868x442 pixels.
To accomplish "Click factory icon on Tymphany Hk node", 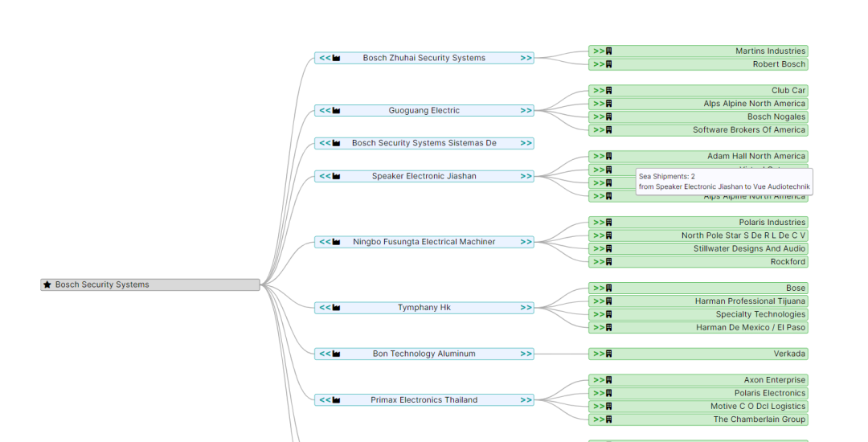I will tap(336, 308).
